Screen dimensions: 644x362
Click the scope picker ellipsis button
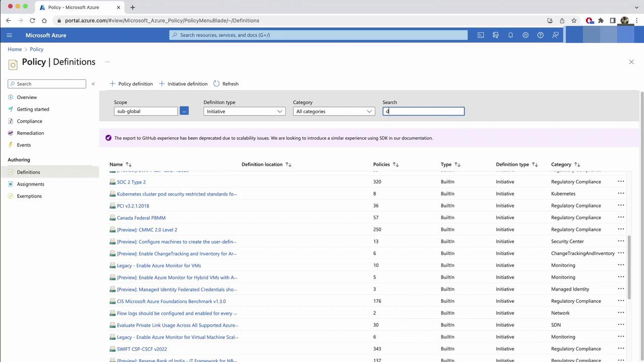tap(184, 111)
